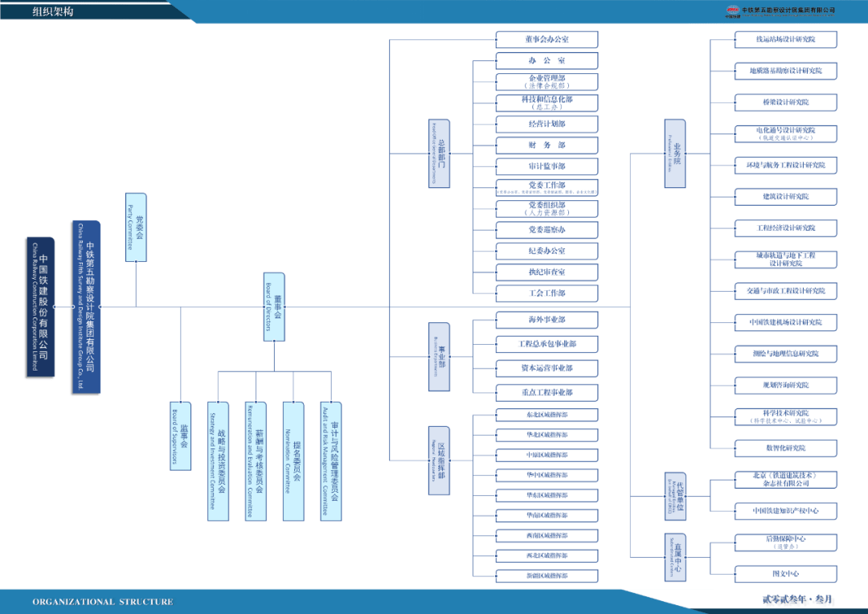Select the 中国铁建股份有限公司 box
Image resolution: width=868 pixels, height=614 pixels.
pos(40,307)
